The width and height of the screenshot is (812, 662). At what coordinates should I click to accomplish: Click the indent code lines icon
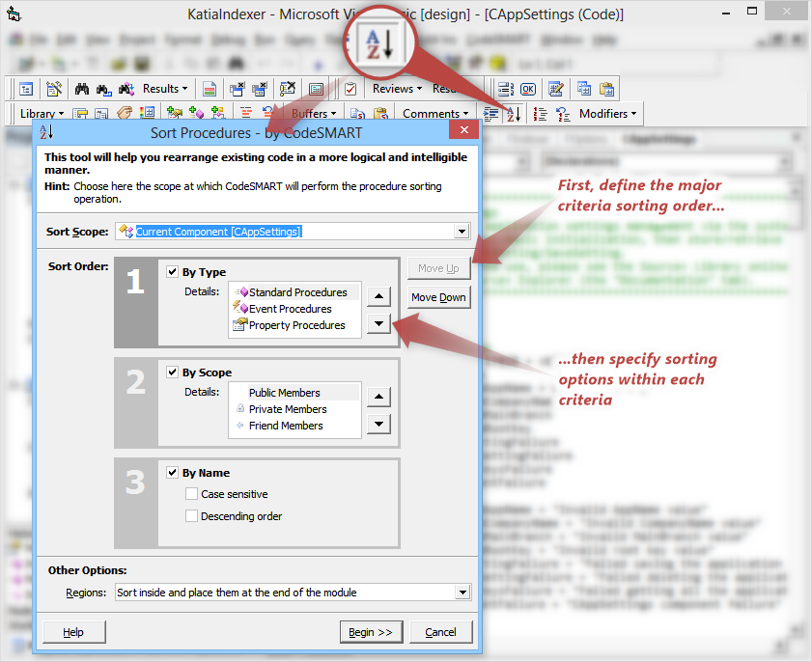point(490,113)
